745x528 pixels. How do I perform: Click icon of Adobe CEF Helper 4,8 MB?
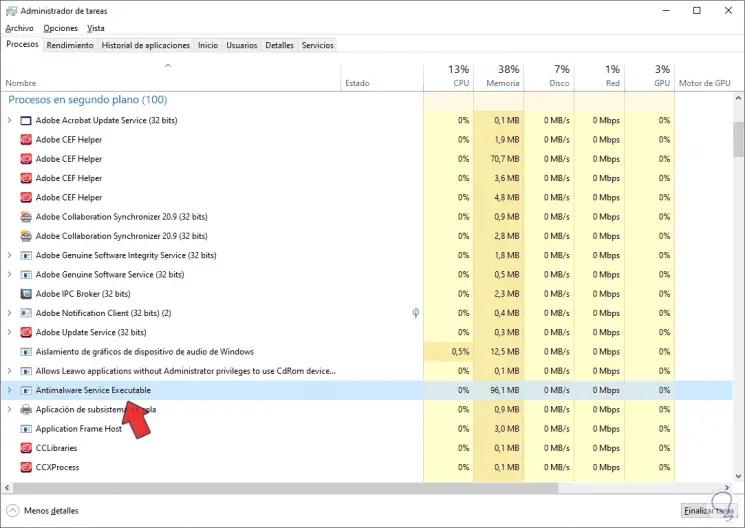tap(26, 198)
